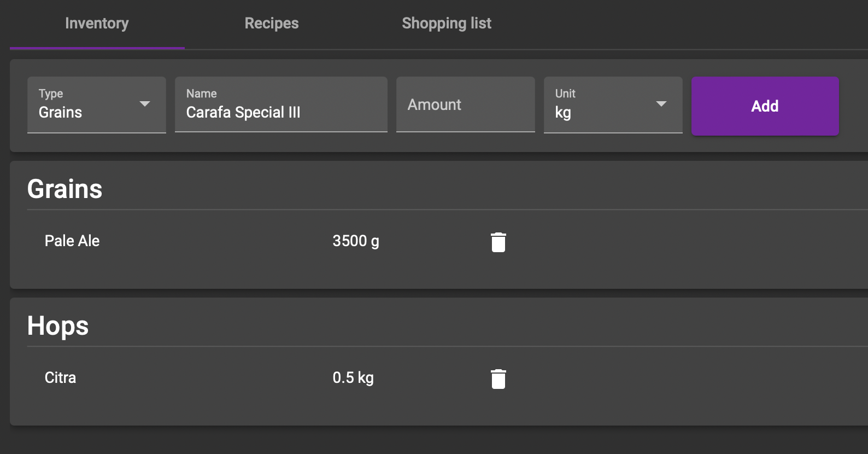Delete the Citra hops entry
The image size is (868, 454).
click(x=498, y=379)
